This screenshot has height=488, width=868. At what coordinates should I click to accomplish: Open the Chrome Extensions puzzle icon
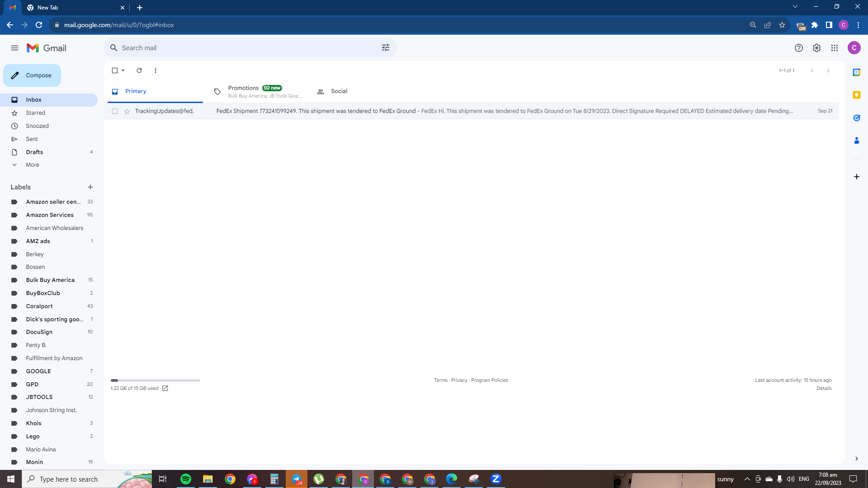(x=815, y=25)
